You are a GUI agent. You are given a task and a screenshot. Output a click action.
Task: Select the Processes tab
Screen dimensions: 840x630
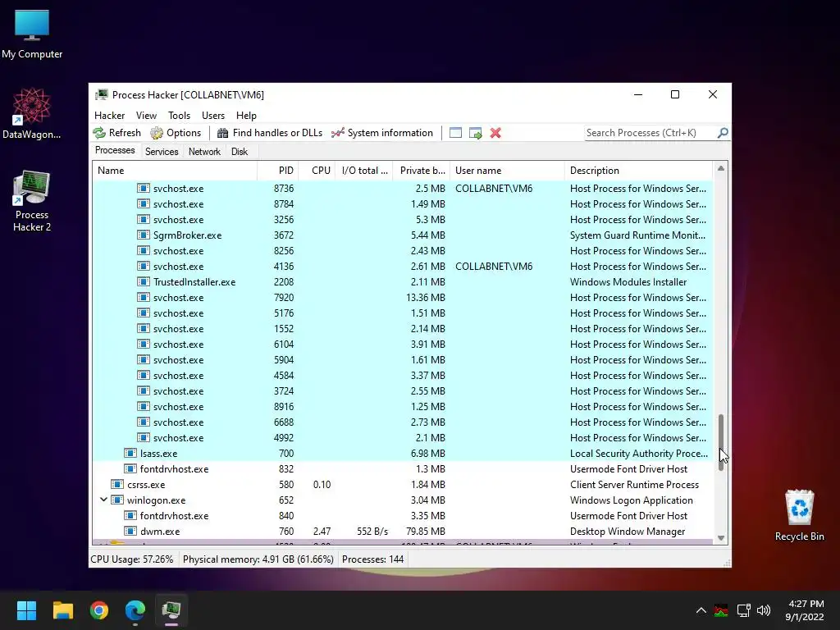(x=115, y=151)
